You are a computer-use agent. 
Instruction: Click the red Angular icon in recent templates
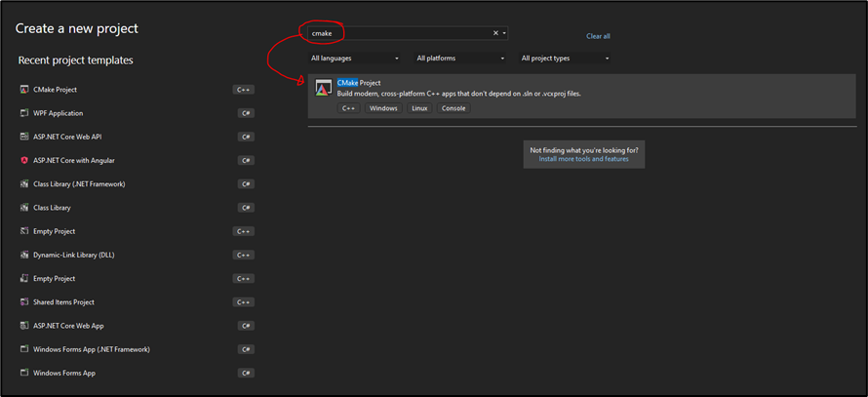pos(23,161)
